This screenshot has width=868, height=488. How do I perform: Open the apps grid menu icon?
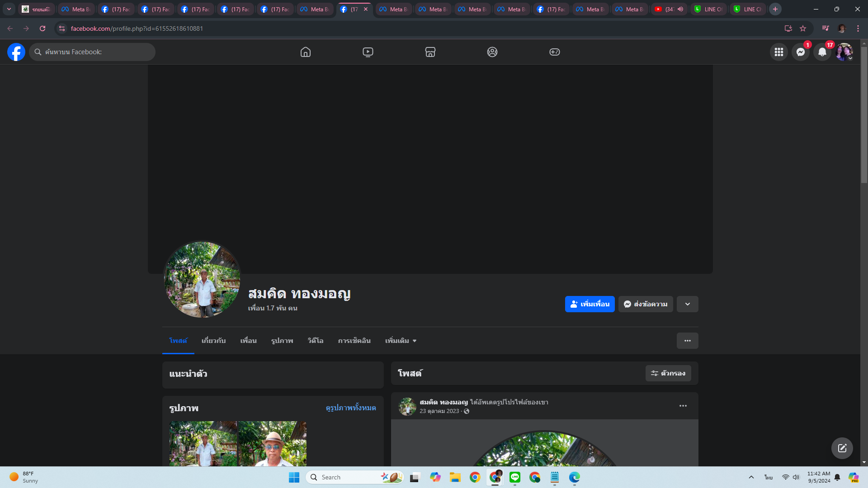click(778, 52)
